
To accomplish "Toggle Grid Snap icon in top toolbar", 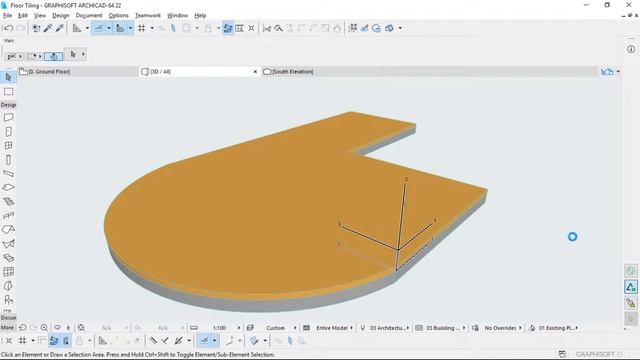I will pos(142,28).
